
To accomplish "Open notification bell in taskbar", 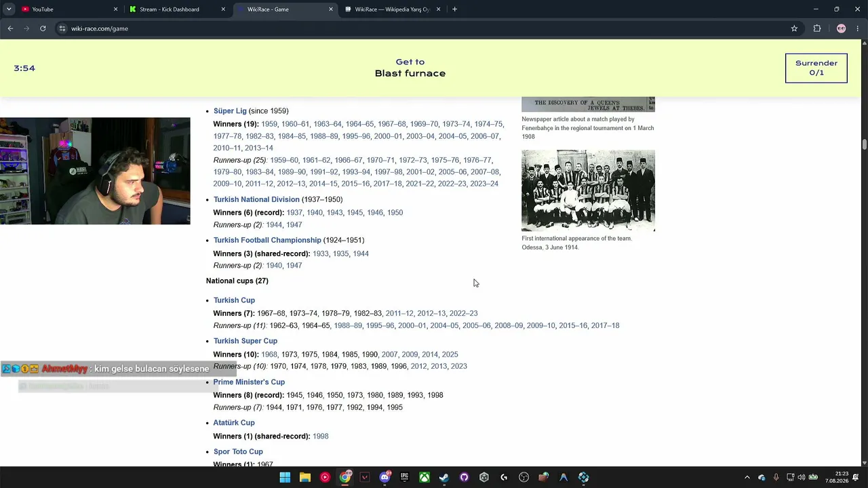I will click(x=856, y=477).
